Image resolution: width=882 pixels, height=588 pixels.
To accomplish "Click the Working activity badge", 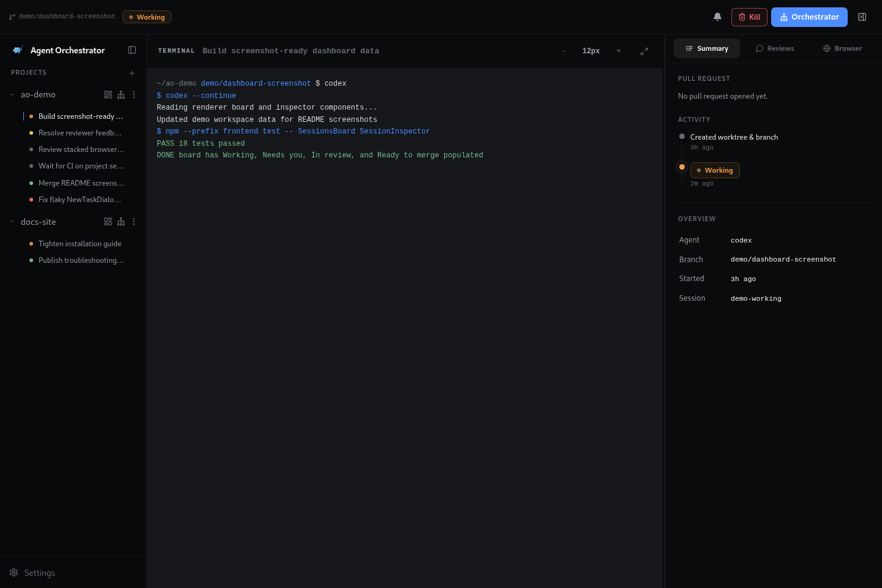I will point(715,170).
